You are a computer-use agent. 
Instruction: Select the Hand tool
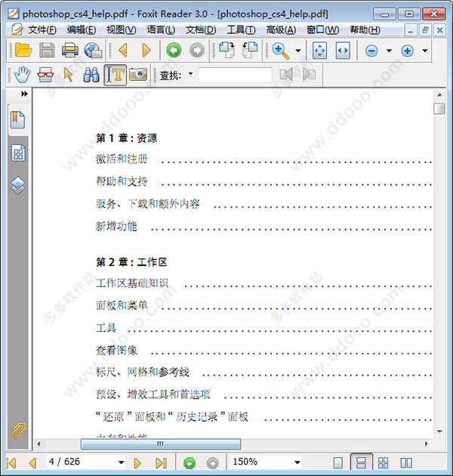23,75
